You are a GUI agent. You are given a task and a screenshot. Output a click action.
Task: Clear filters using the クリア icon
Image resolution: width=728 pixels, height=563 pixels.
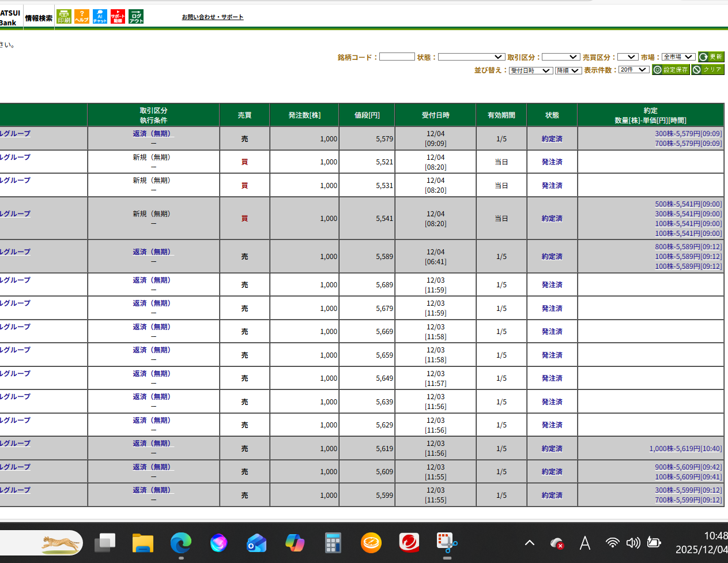pos(707,69)
